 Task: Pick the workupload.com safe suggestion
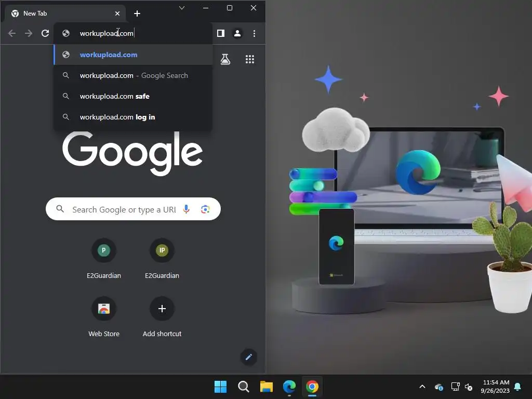pyautogui.click(x=133, y=96)
